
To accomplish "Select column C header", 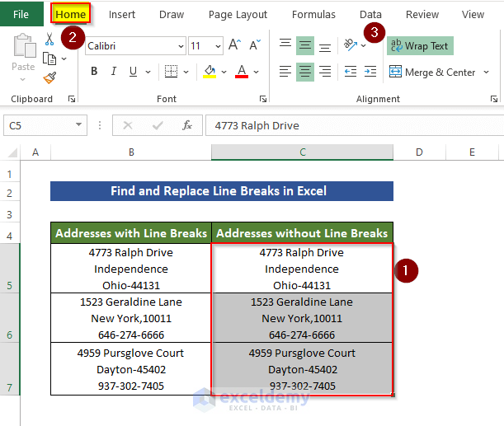I will 303,152.
